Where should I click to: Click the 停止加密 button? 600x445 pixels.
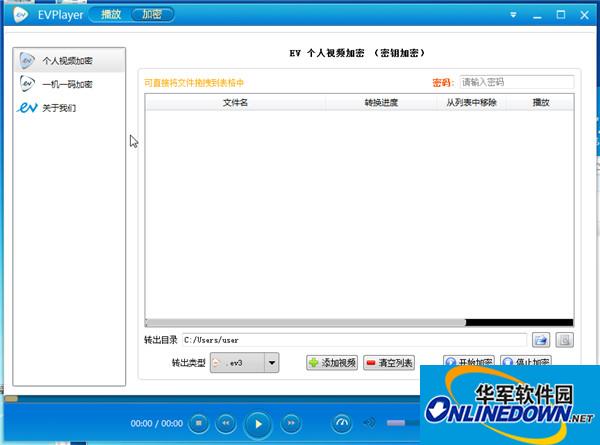(x=526, y=361)
